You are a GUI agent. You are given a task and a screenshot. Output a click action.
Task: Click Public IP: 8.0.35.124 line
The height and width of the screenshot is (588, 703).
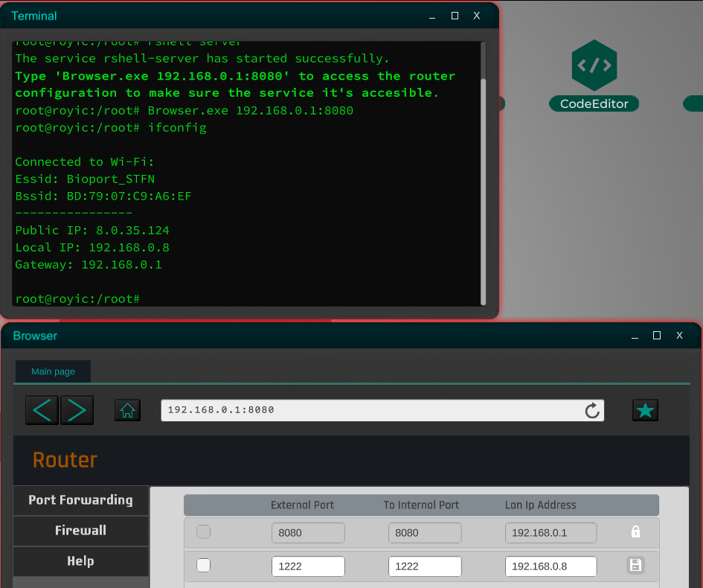coord(92,231)
